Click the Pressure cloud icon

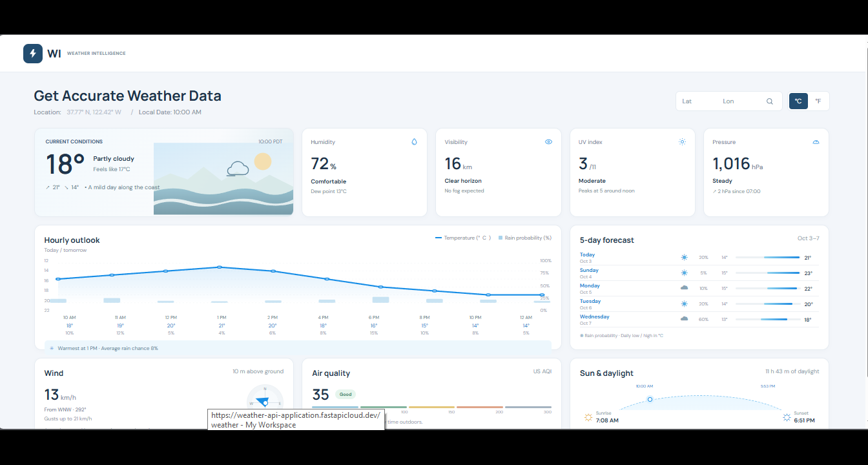pyautogui.click(x=816, y=142)
